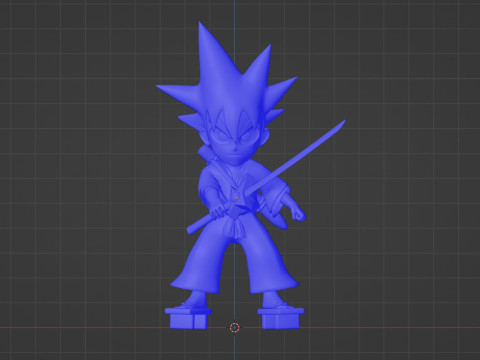This screenshot has width=480, height=360.
Task: Click the 3D cursor on the red axis
Action: point(235,327)
